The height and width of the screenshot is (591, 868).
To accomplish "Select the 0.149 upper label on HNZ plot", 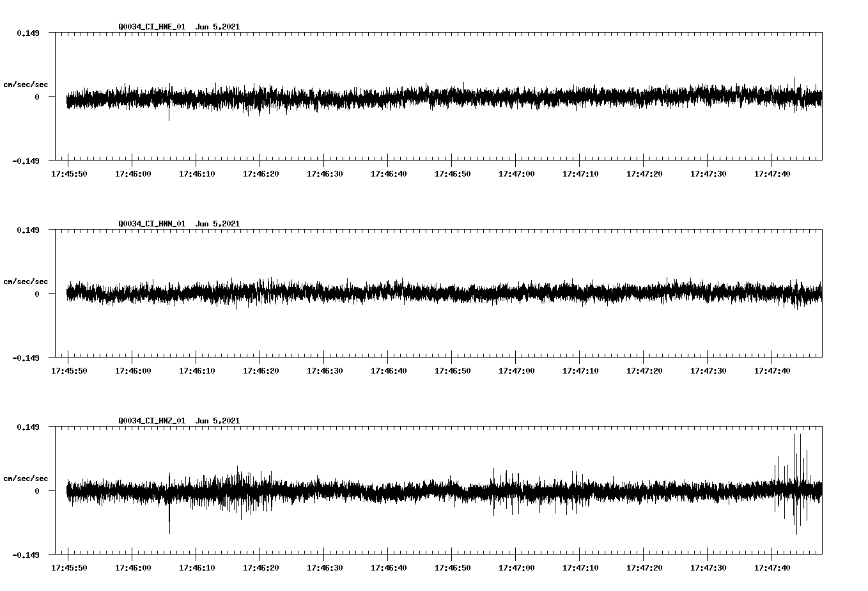I will coord(27,427).
